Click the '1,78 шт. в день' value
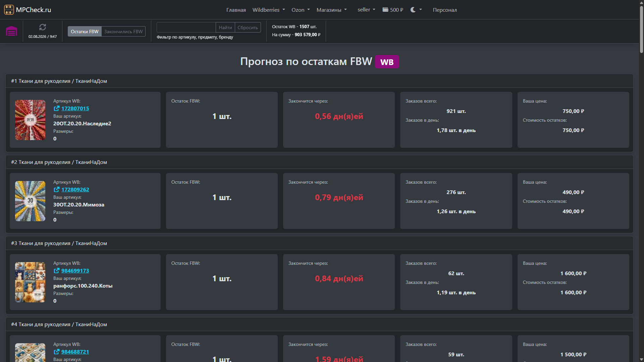The height and width of the screenshot is (362, 644). click(456, 130)
